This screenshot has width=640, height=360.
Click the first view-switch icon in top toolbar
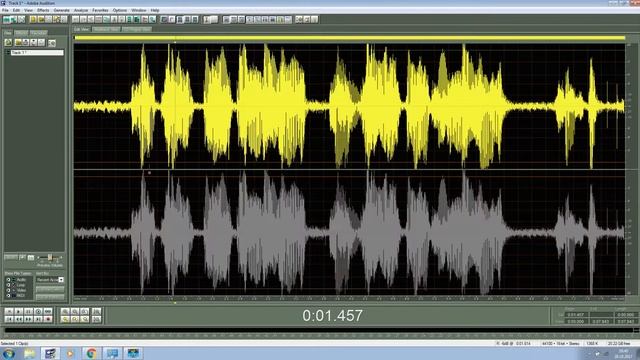(7, 19)
